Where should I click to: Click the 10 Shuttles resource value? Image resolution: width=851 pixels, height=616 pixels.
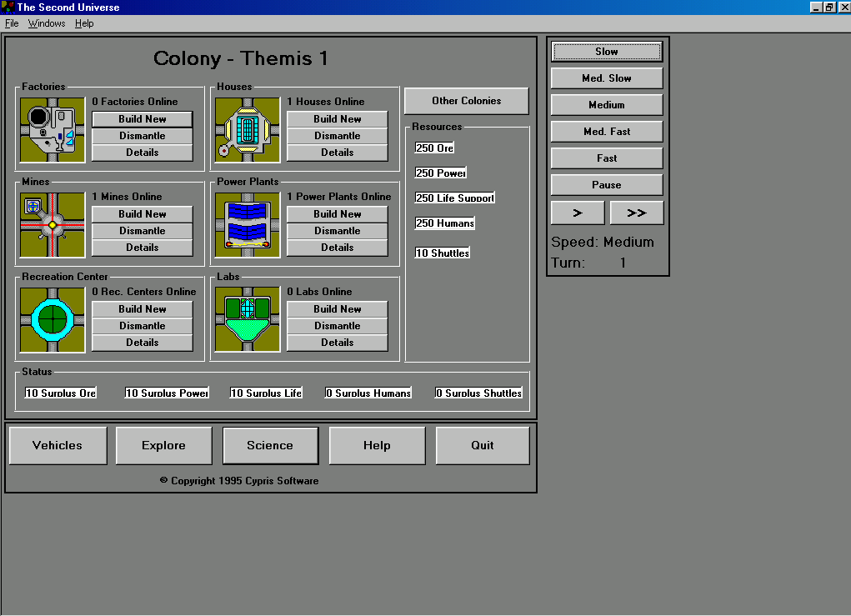click(443, 253)
